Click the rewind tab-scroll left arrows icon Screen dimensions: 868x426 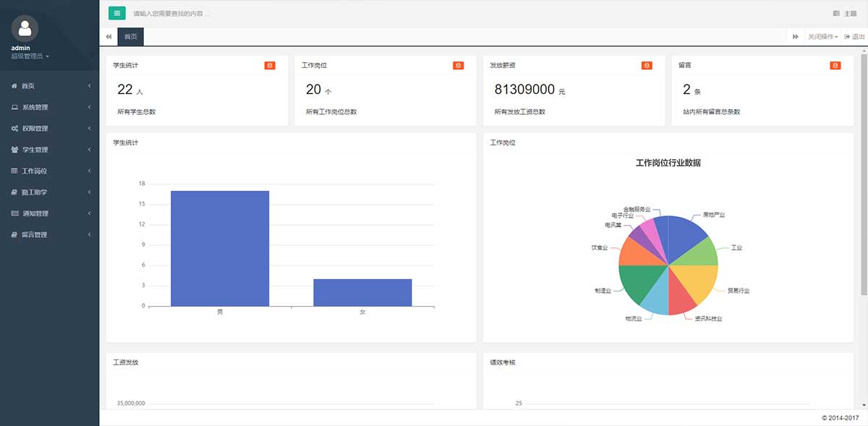tap(109, 37)
